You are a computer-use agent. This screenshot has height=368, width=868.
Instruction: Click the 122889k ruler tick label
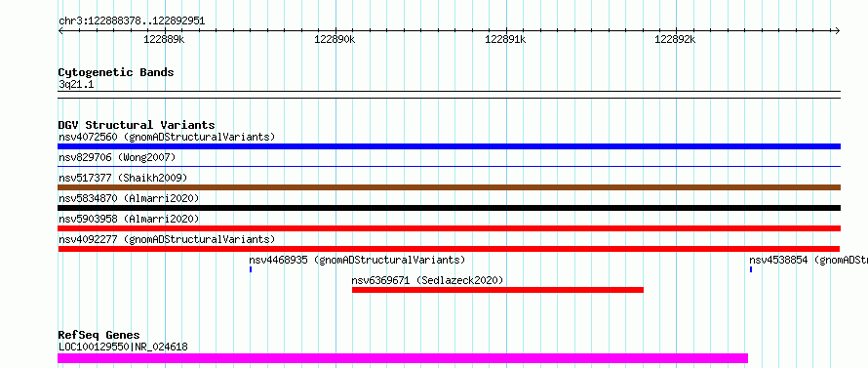tap(164, 40)
